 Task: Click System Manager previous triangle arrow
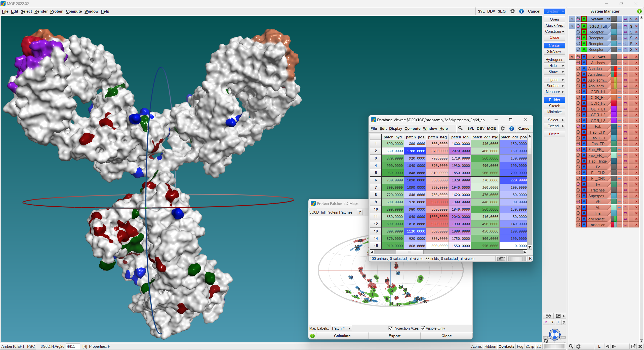(608, 346)
